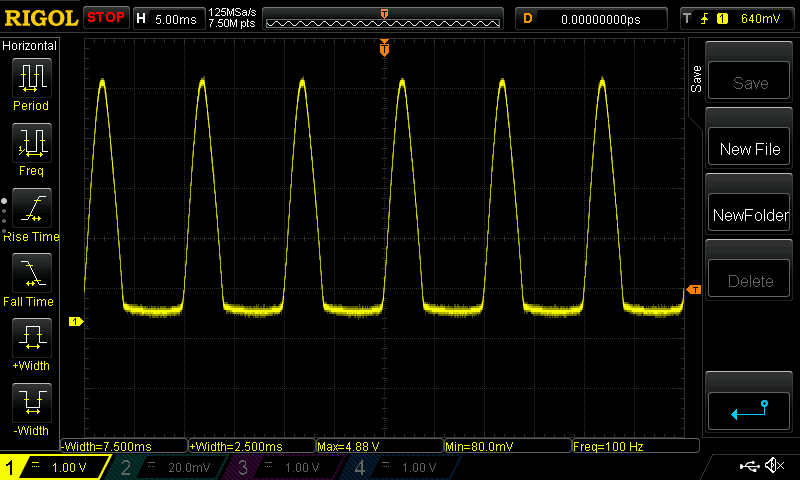This screenshot has height=480, width=800.
Task: Create a New File
Action: click(749, 148)
